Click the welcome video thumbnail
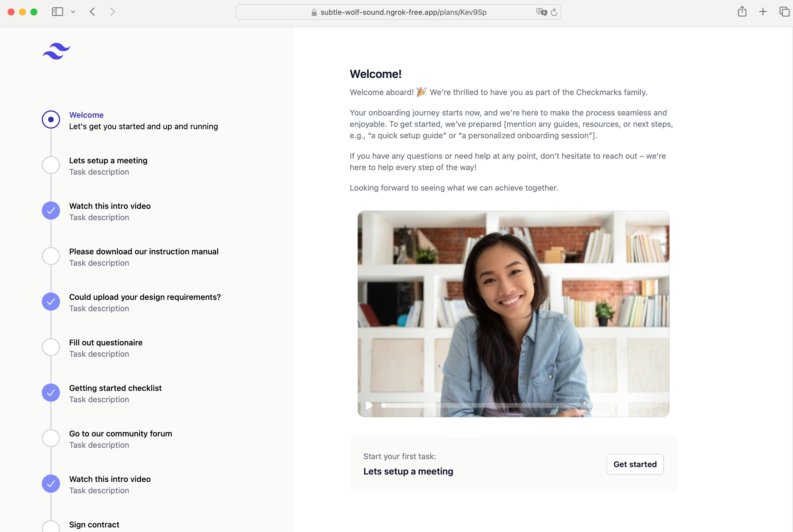Screen dimensions: 793x532 click(513, 314)
